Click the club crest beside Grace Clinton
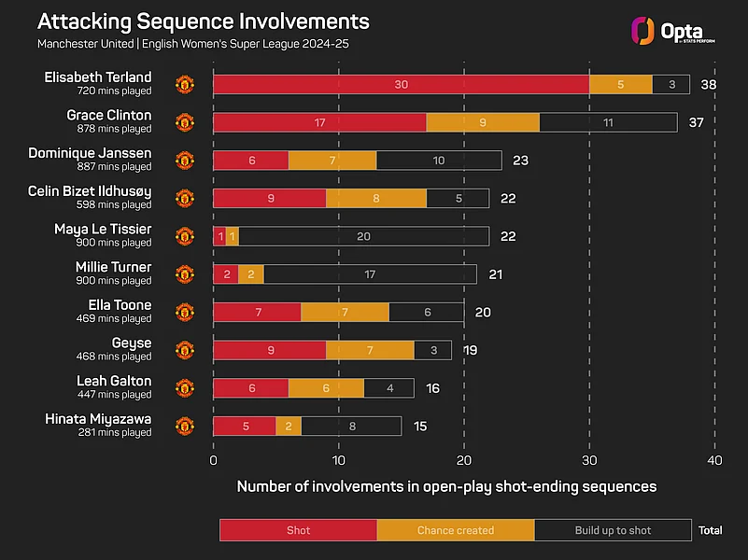 (185, 122)
